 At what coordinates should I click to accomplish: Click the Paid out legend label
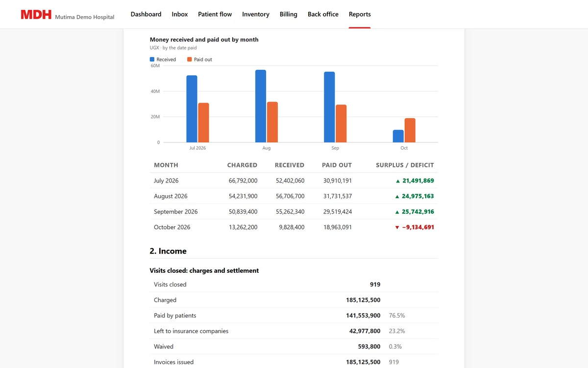pos(203,59)
